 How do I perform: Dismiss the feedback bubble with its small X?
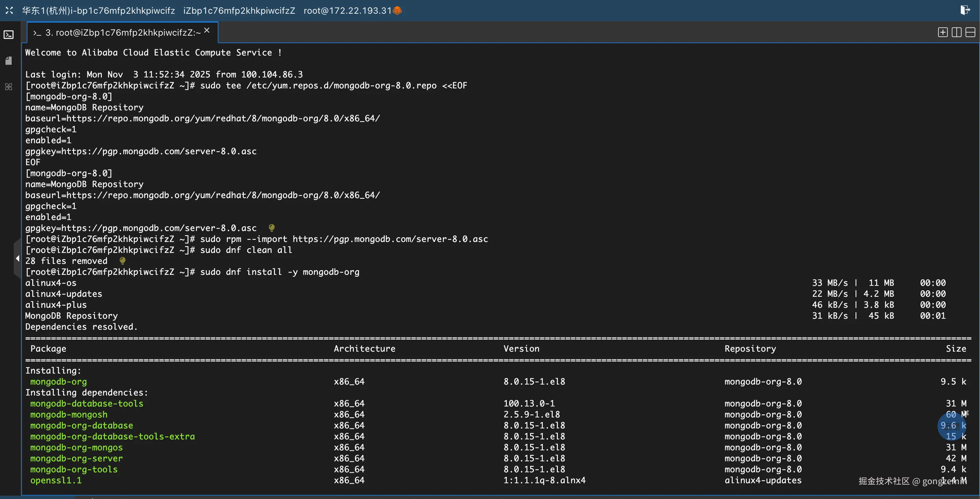pyautogui.click(x=967, y=413)
